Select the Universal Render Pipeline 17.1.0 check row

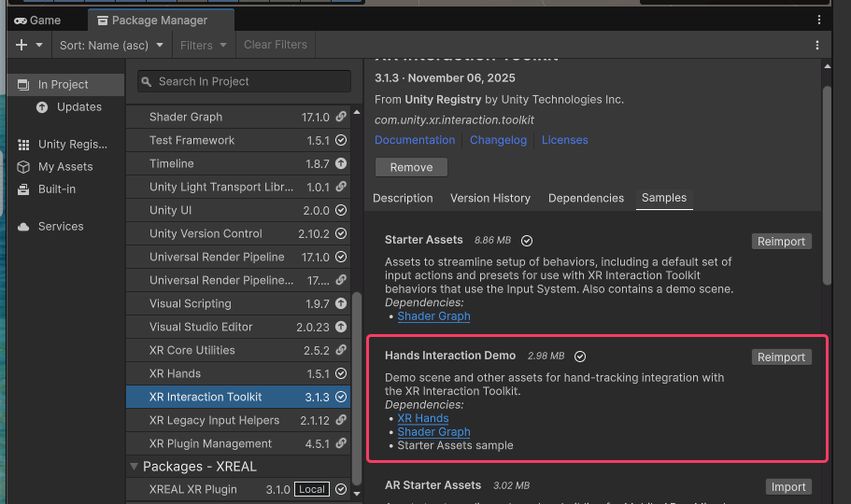pos(238,257)
